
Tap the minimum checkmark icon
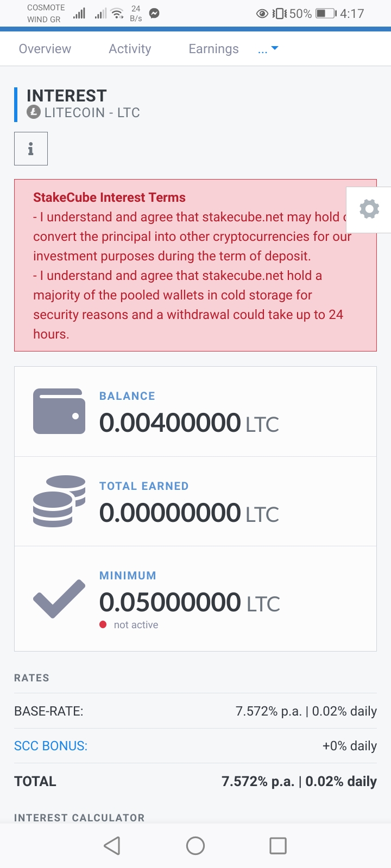[59, 598]
